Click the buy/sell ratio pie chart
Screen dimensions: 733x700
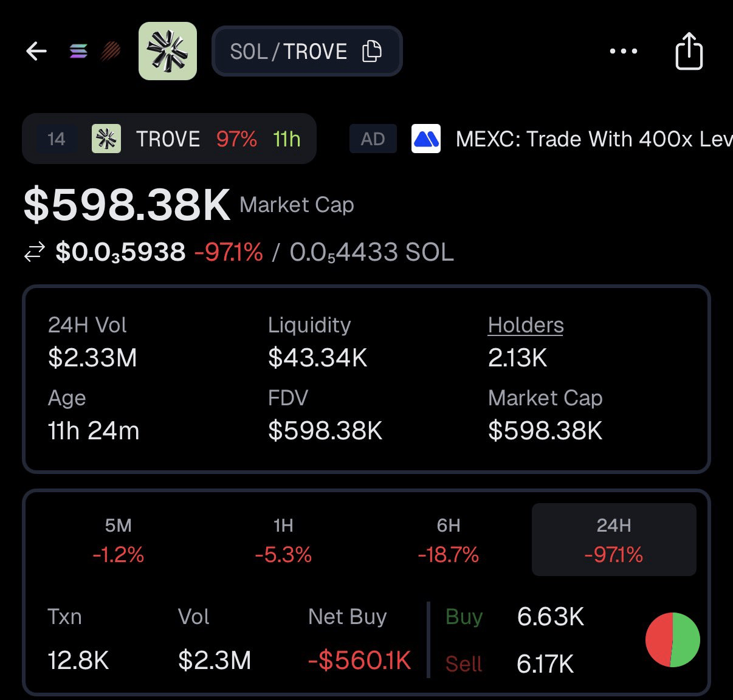[672, 639]
